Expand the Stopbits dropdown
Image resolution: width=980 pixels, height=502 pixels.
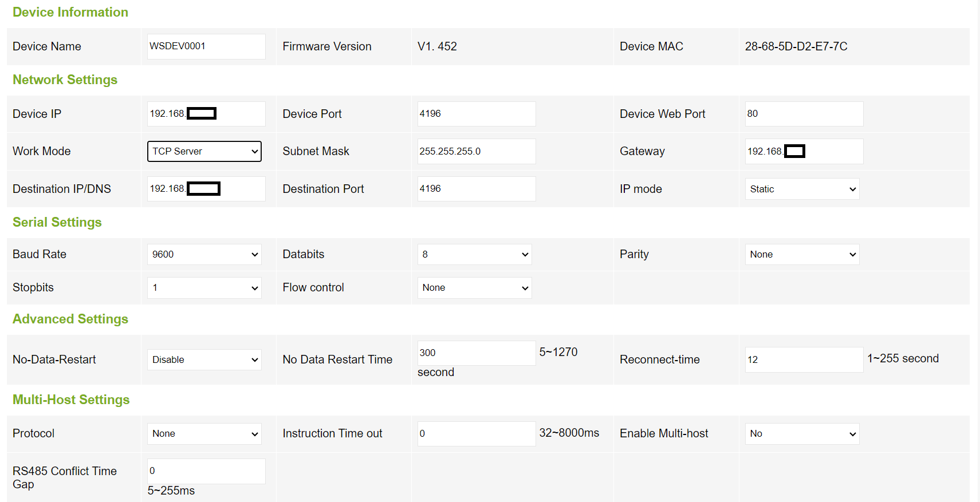point(204,287)
